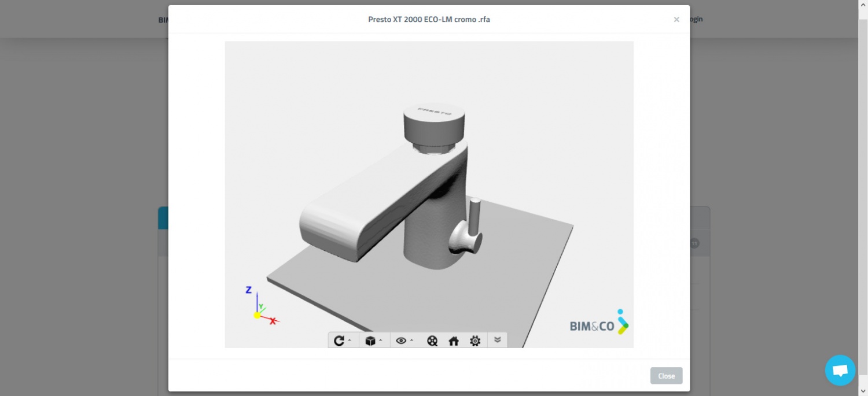Click the Presto push-button cap on the model
Screen dimensions: 868x396
click(434, 123)
